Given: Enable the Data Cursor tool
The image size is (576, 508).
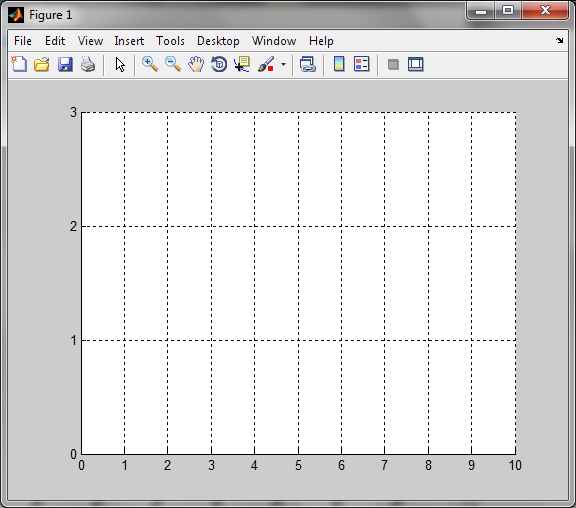Looking at the screenshot, I should (x=242, y=64).
